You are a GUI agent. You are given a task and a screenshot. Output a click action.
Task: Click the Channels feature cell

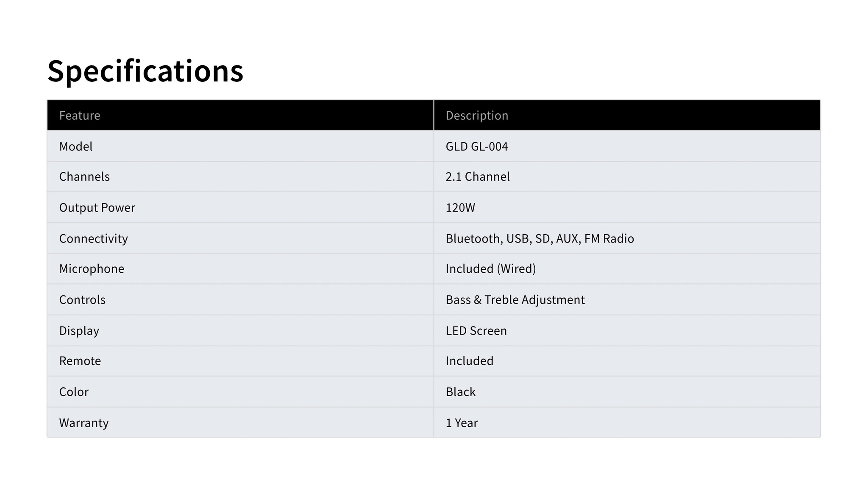click(84, 176)
